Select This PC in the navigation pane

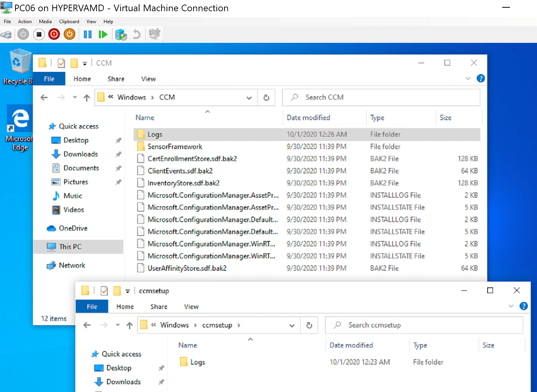(x=70, y=246)
